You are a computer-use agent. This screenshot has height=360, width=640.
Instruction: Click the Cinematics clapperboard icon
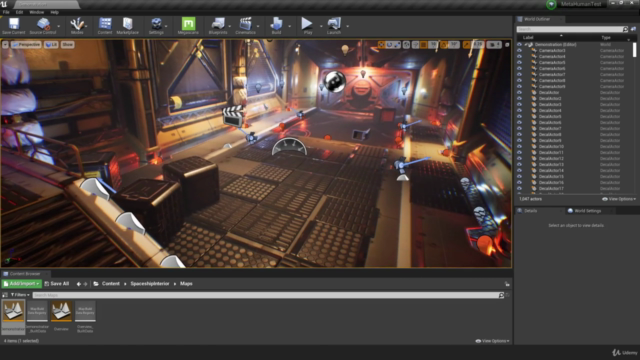pos(245,26)
